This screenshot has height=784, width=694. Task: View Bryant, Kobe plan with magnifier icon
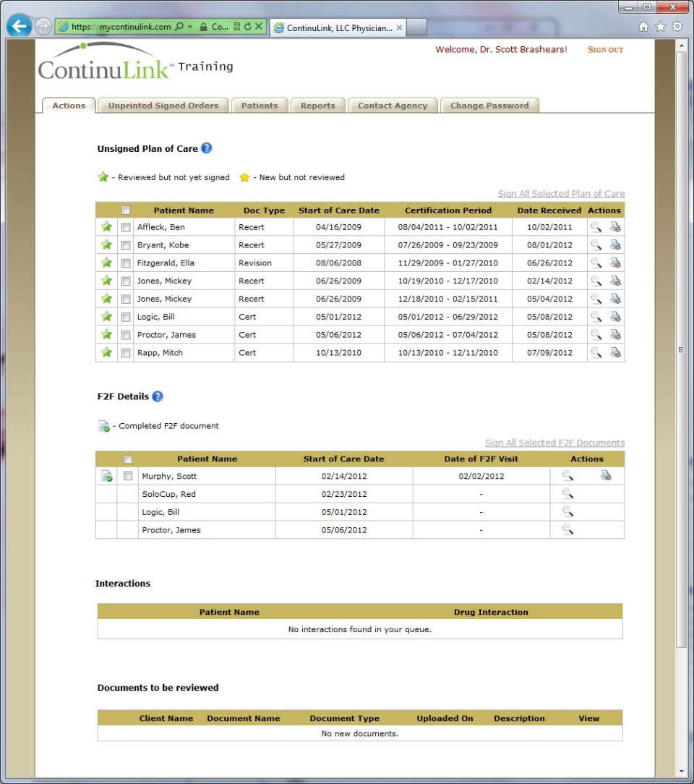(x=596, y=245)
